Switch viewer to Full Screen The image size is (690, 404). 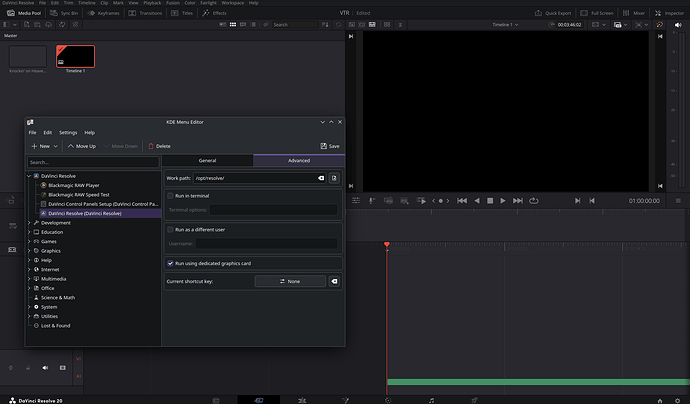597,13
